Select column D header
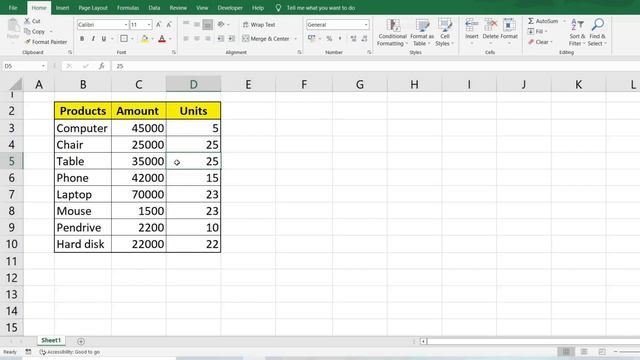The height and width of the screenshot is (360, 640). [x=193, y=84]
